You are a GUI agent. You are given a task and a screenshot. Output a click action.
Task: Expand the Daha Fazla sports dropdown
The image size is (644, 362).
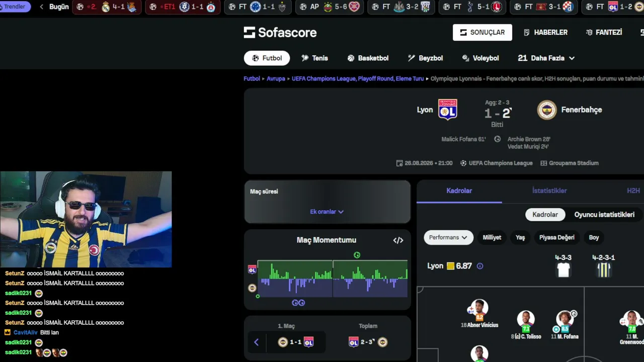[x=546, y=58]
